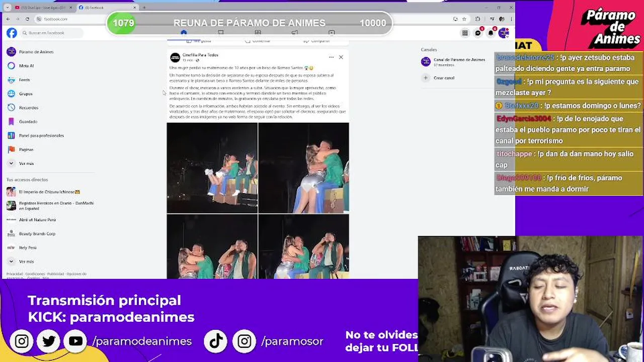The image size is (644, 362).
Task: Expand Ver más under Tus accesos directos
Action: 21,261
